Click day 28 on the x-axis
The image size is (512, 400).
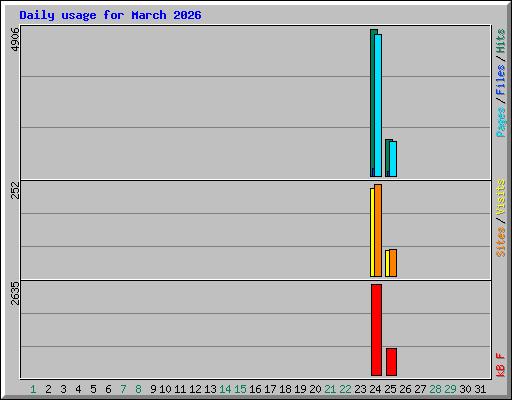point(435,389)
